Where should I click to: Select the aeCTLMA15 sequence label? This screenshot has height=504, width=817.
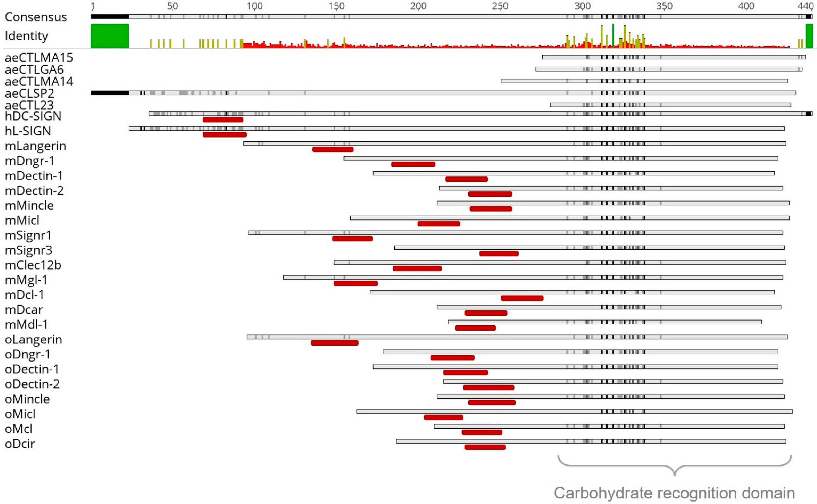click(39, 57)
